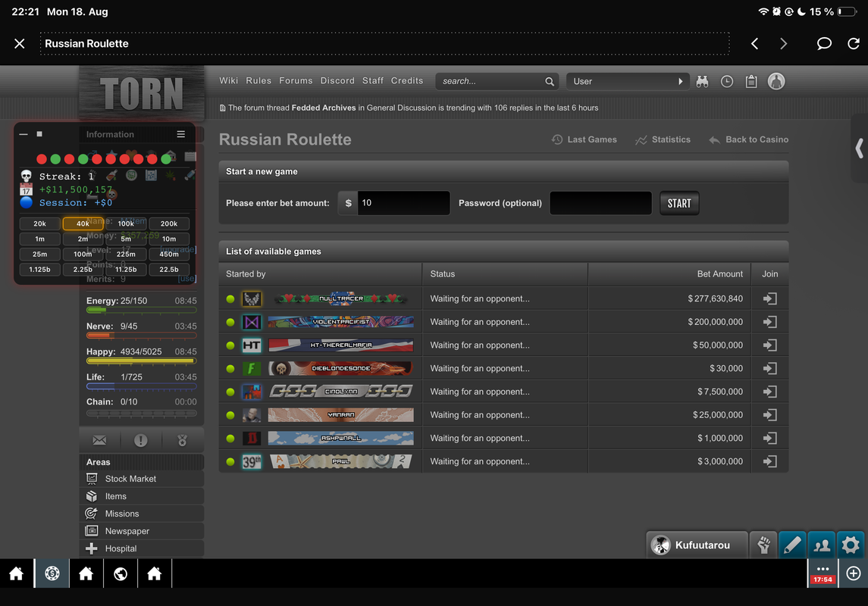Go Back to Casino
This screenshot has height=606, width=868.
748,139
